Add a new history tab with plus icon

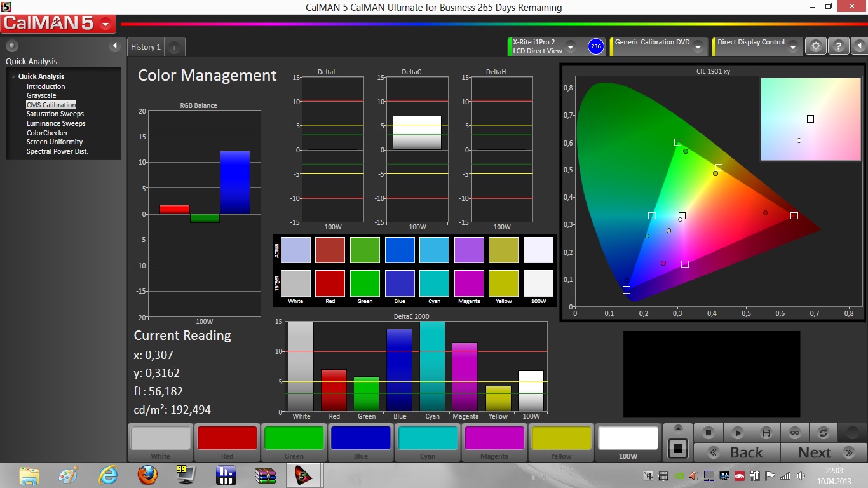tap(174, 47)
